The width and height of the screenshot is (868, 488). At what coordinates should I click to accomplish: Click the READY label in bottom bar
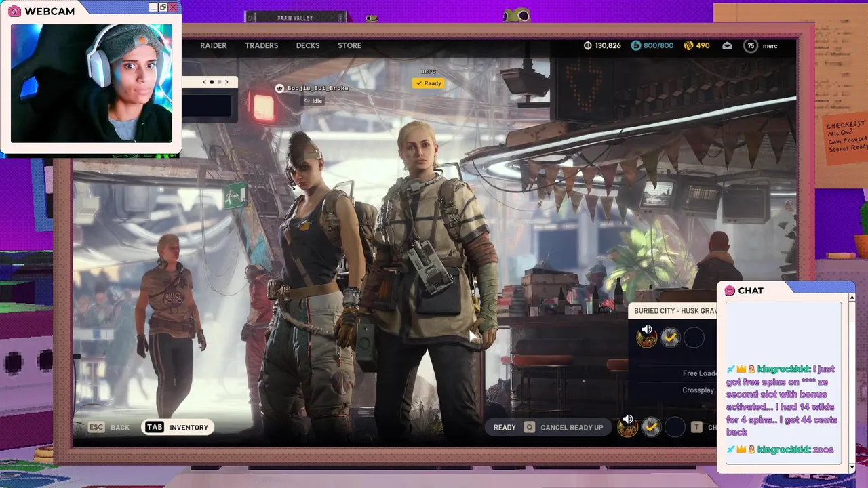(505, 428)
